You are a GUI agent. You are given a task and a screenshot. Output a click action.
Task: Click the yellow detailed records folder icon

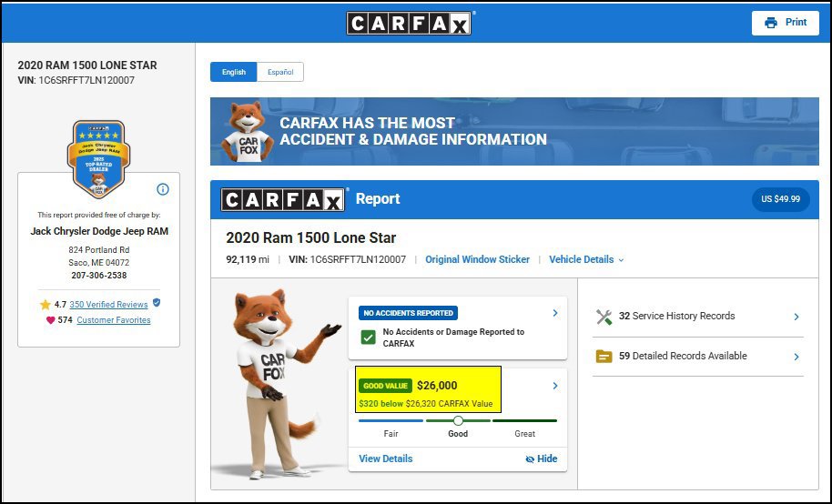604,357
